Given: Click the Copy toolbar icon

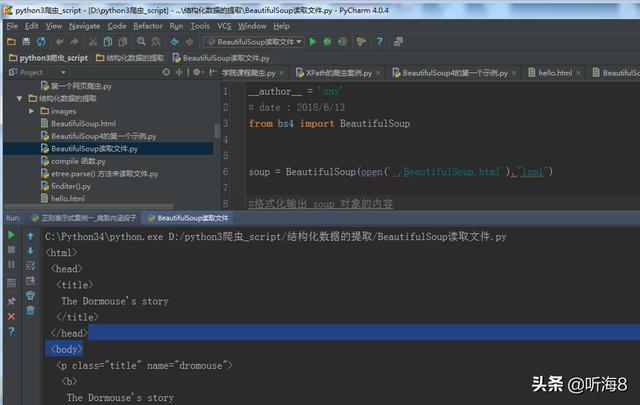Looking at the screenshot, I should [x=108, y=42].
